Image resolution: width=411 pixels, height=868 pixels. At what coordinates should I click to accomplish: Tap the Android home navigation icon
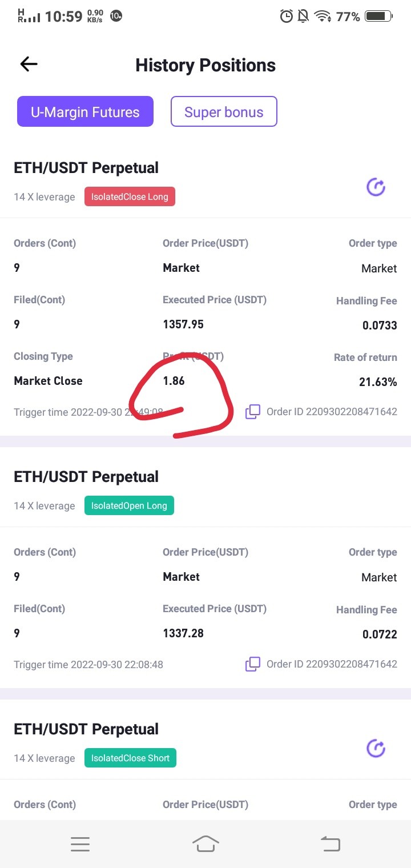pyautogui.click(x=205, y=843)
